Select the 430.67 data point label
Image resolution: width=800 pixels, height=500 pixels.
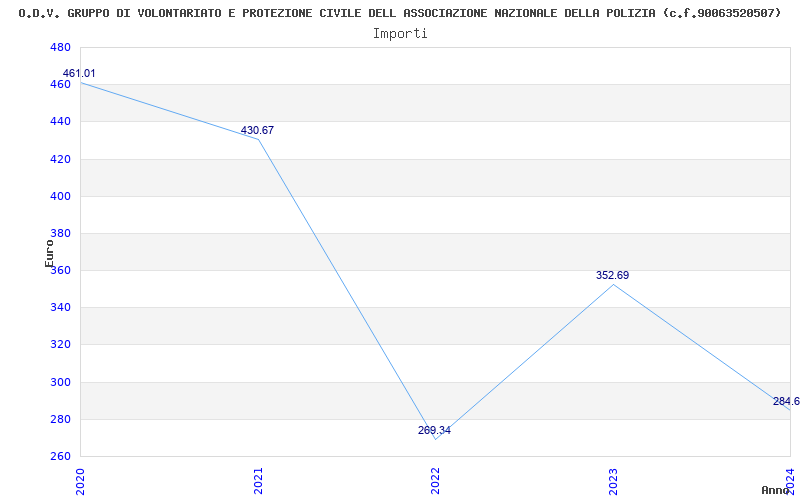257,131
